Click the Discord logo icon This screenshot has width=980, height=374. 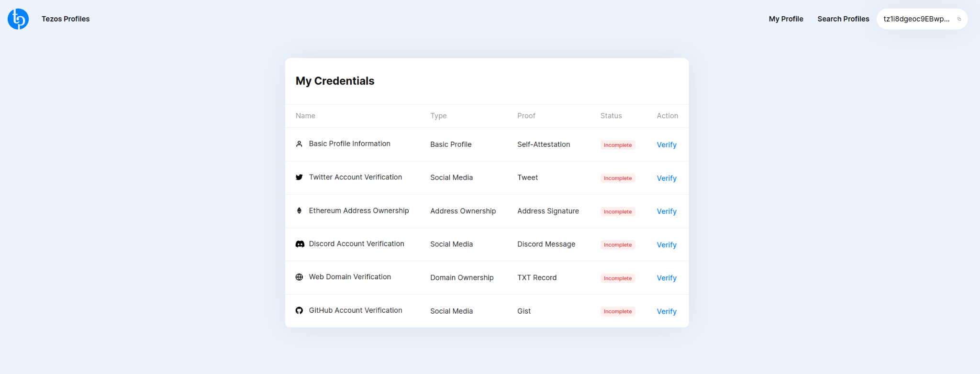point(300,244)
